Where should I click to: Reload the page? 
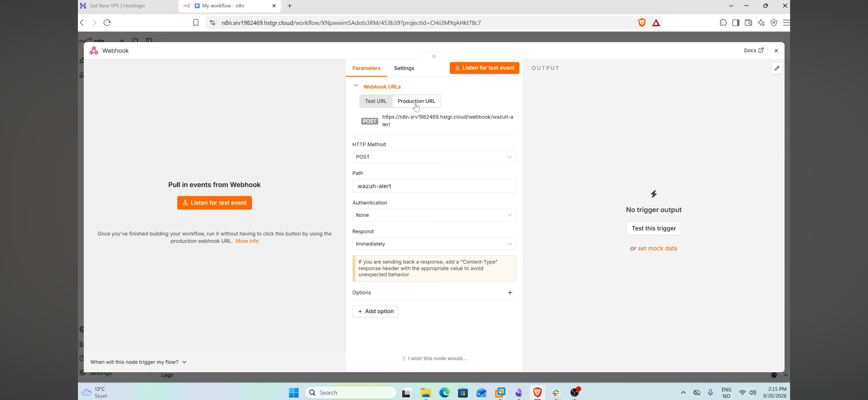tap(107, 23)
